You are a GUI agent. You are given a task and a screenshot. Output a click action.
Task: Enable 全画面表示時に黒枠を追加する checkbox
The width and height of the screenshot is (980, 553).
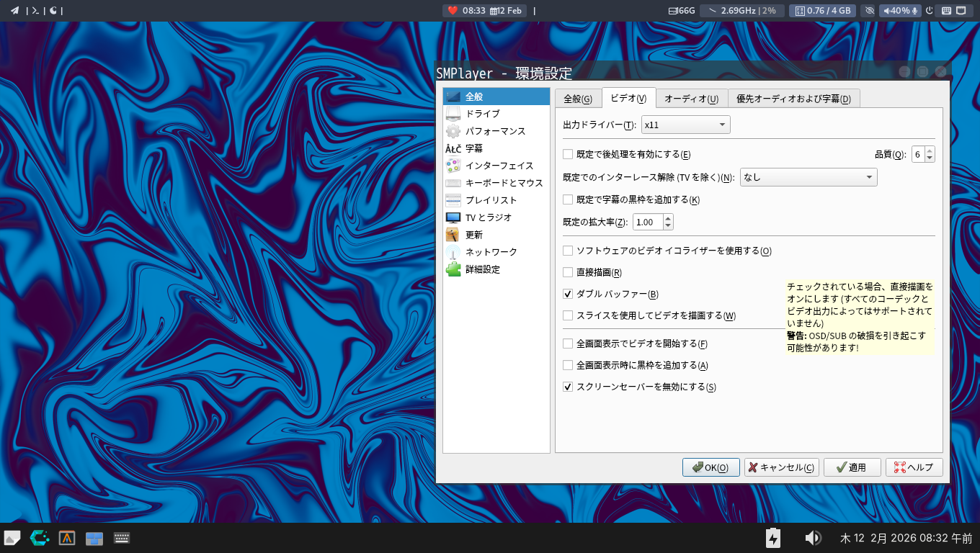[568, 365]
